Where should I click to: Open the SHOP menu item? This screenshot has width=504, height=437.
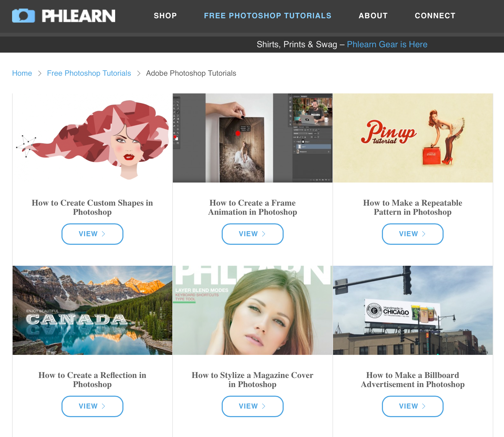pyautogui.click(x=165, y=16)
